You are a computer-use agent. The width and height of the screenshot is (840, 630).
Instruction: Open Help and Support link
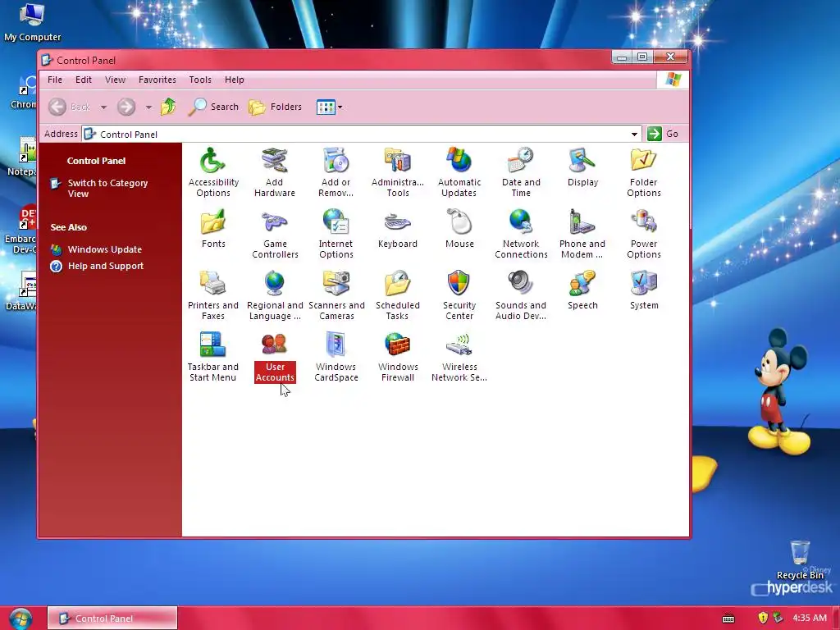[106, 267]
